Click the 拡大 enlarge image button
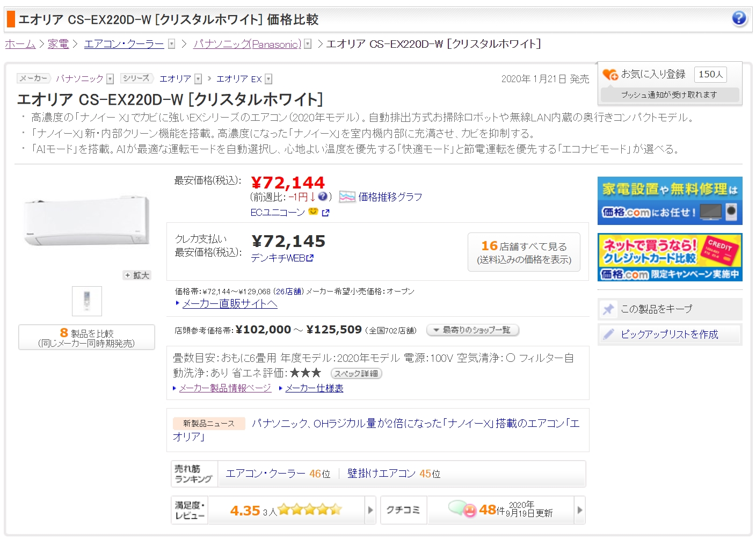Screen dimensions: 756x538 coord(137,275)
